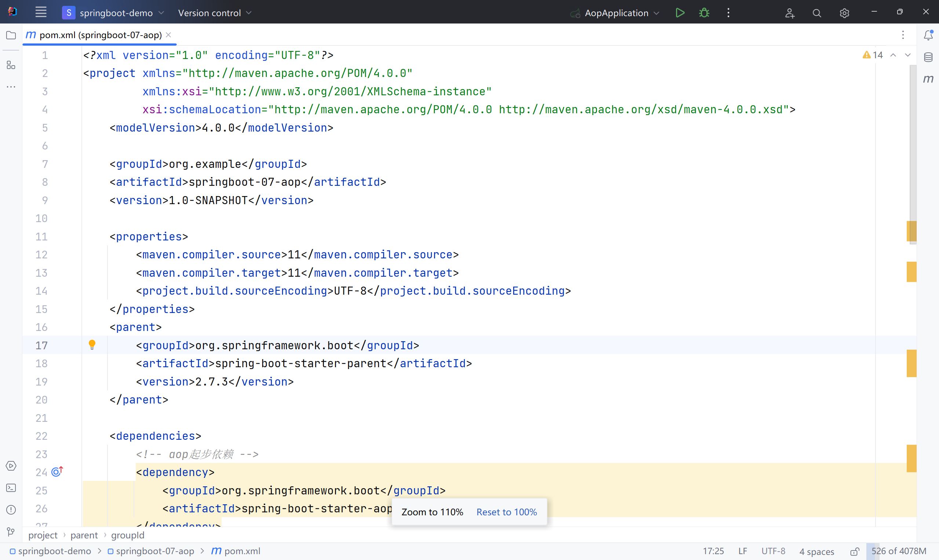The height and width of the screenshot is (560, 939).
Task: Click the parent breadcrumb in editor
Action: click(x=84, y=535)
